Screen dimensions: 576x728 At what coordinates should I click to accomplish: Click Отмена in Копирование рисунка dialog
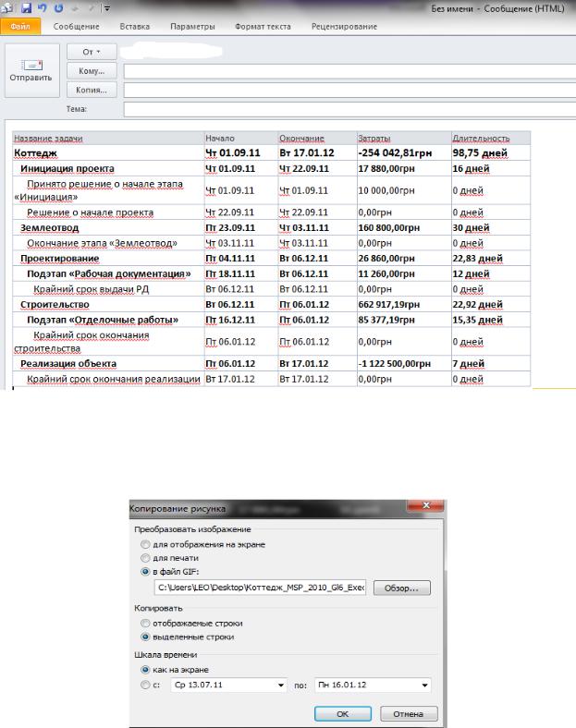tap(409, 713)
